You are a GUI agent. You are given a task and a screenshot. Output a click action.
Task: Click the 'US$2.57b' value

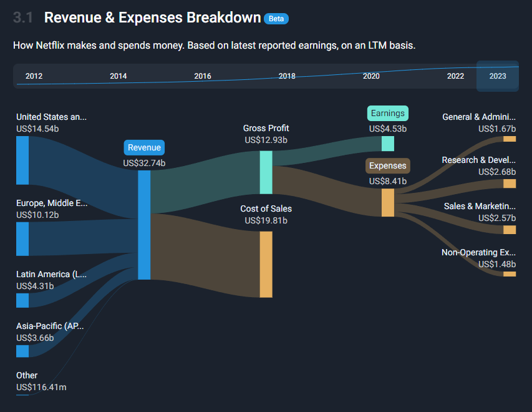(497, 218)
